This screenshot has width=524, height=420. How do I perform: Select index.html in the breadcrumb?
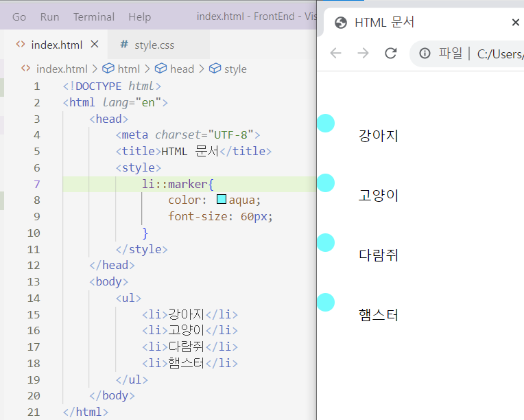click(x=62, y=69)
